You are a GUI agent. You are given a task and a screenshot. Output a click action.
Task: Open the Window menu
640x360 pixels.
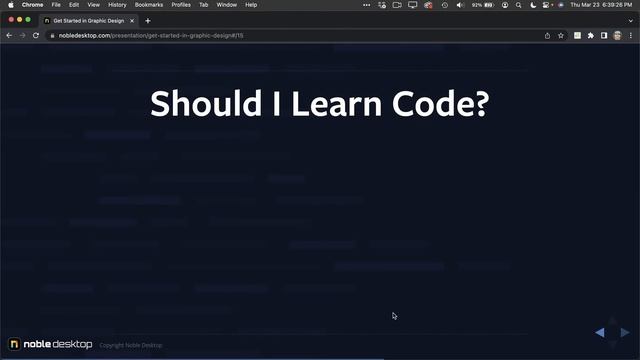tap(227, 5)
